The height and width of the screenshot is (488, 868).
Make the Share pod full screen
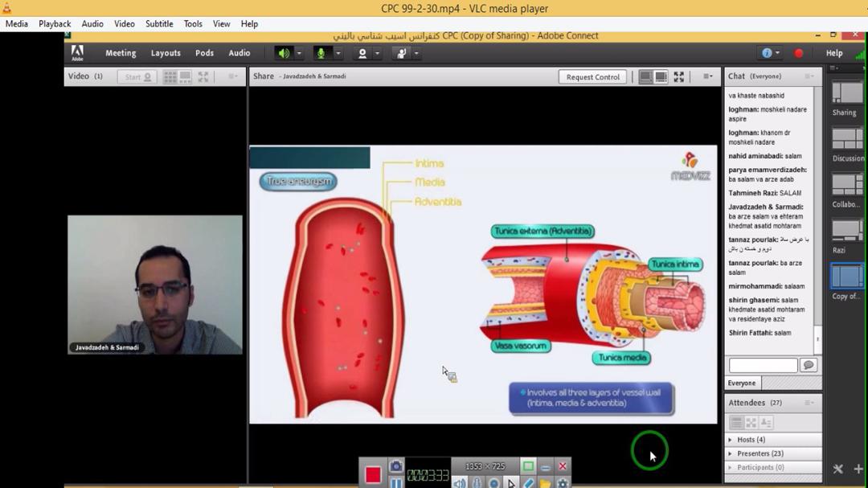(679, 77)
